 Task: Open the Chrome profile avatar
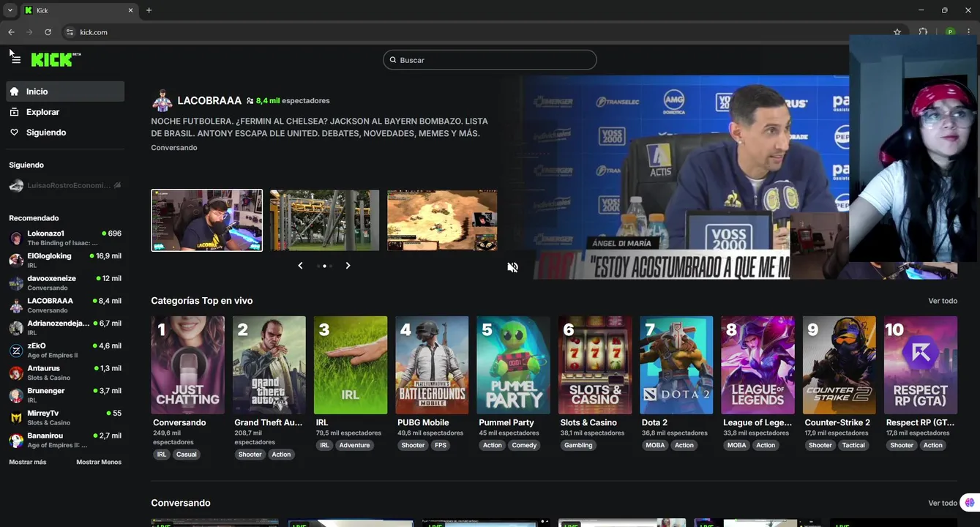(950, 32)
